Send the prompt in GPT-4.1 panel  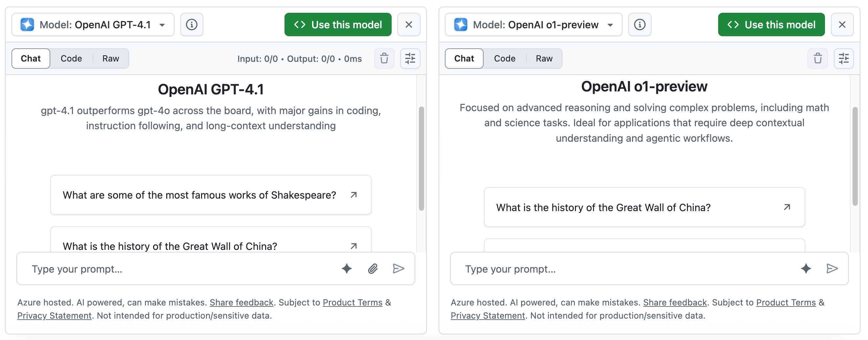click(x=398, y=269)
